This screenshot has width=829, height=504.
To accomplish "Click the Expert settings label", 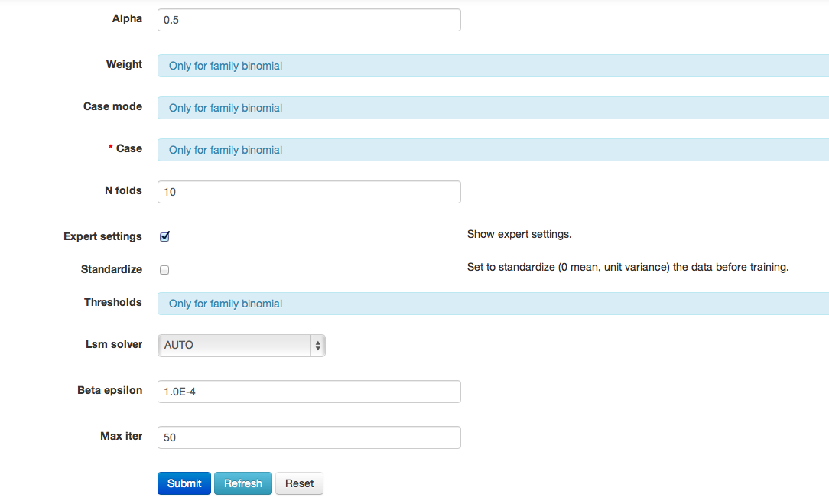I will (102, 236).
